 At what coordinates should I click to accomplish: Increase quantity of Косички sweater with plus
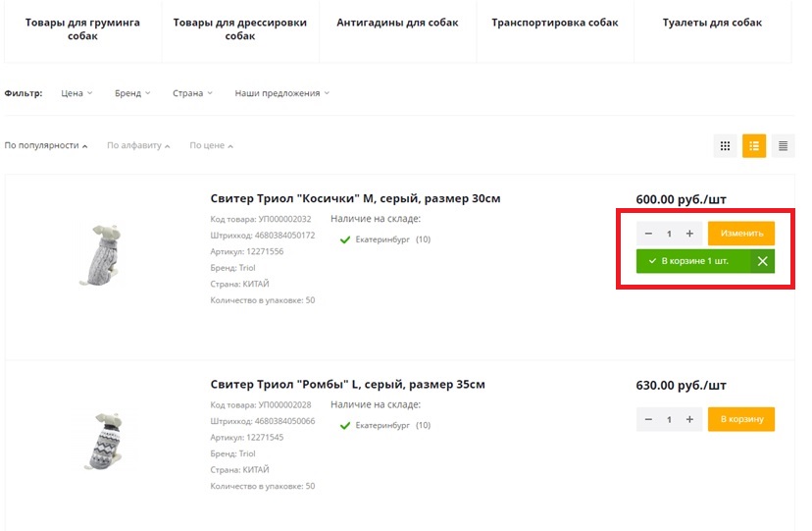coord(689,234)
